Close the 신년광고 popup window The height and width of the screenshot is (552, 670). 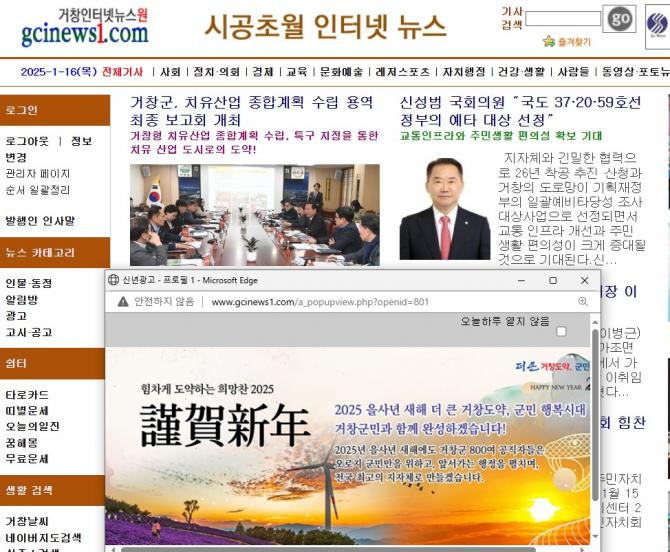pos(585,280)
